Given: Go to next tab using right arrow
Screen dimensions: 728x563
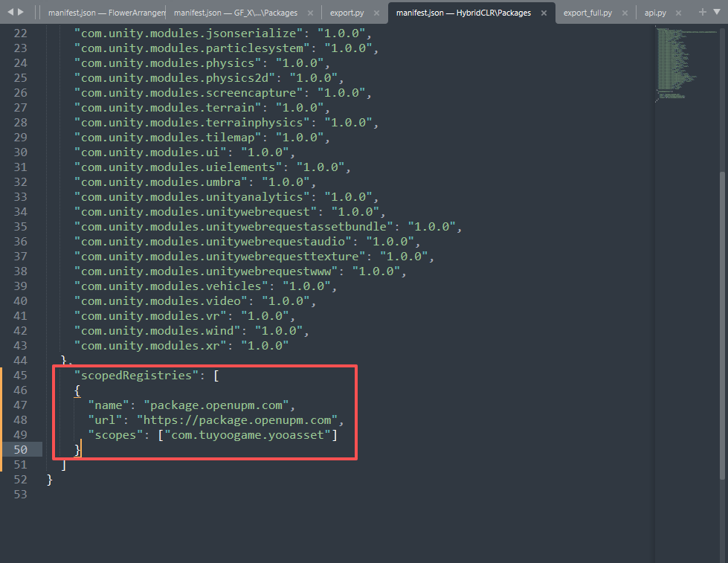Looking at the screenshot, I should pos(20,12).
